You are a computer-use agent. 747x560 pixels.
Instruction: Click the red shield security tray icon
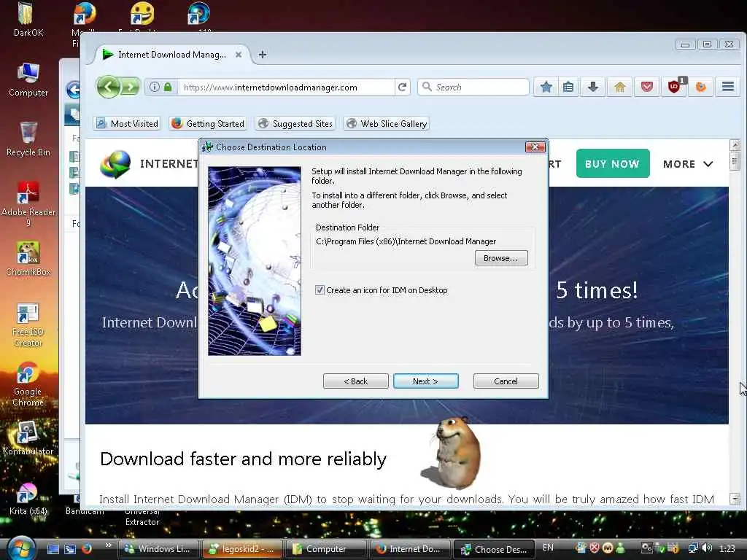coord(595,548)
